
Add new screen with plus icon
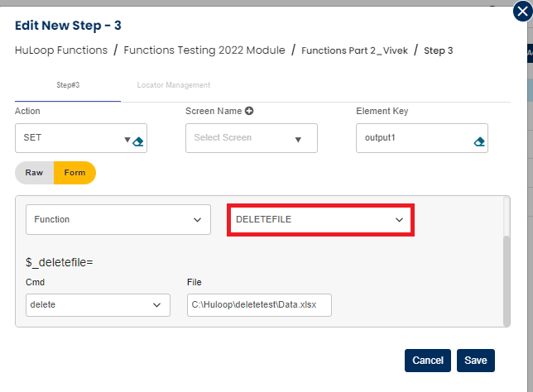(x=249, y=111)
